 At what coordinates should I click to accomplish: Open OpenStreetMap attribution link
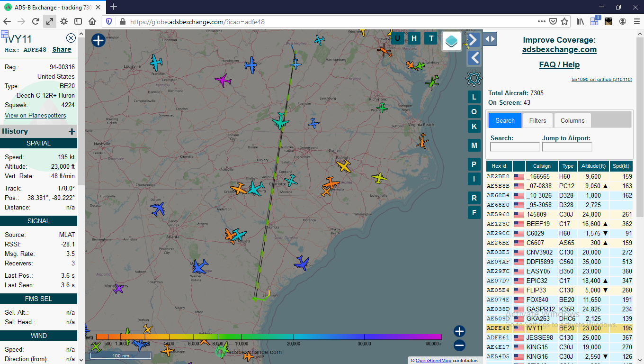click(x=433, y=361)
